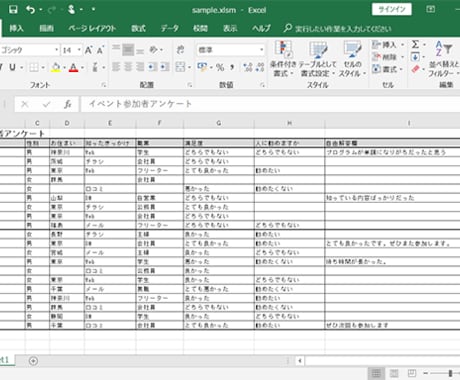Toggle underline formatting
This screenshot has height=380, width=460.
coord(12,67)
